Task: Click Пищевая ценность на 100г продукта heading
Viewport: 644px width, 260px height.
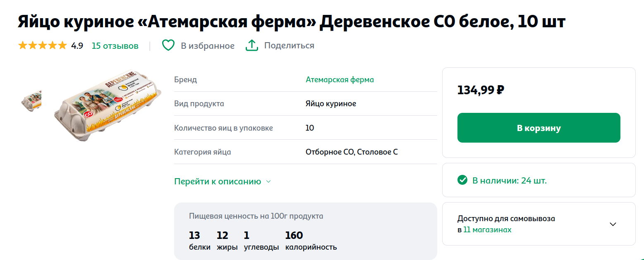Action: 256,216
